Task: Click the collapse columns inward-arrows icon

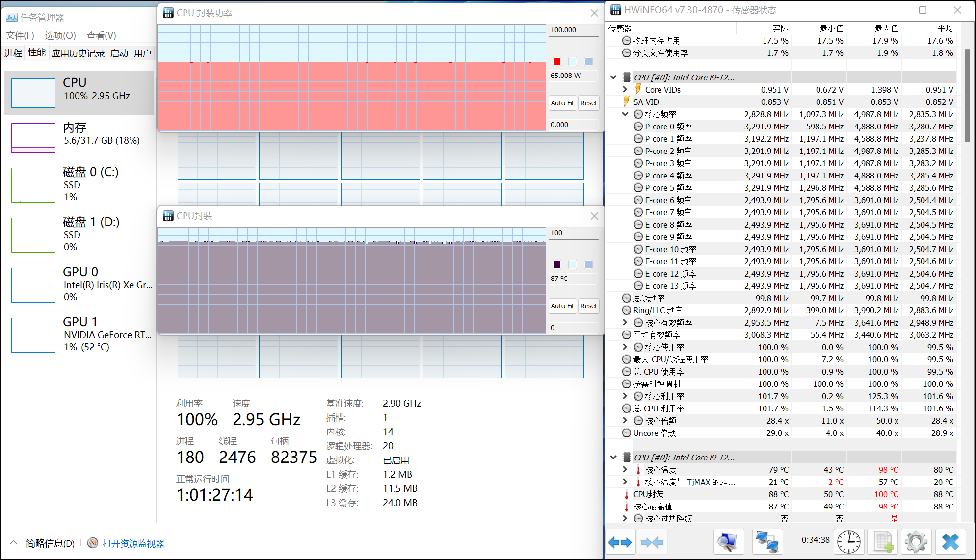Action: (652, 542)
